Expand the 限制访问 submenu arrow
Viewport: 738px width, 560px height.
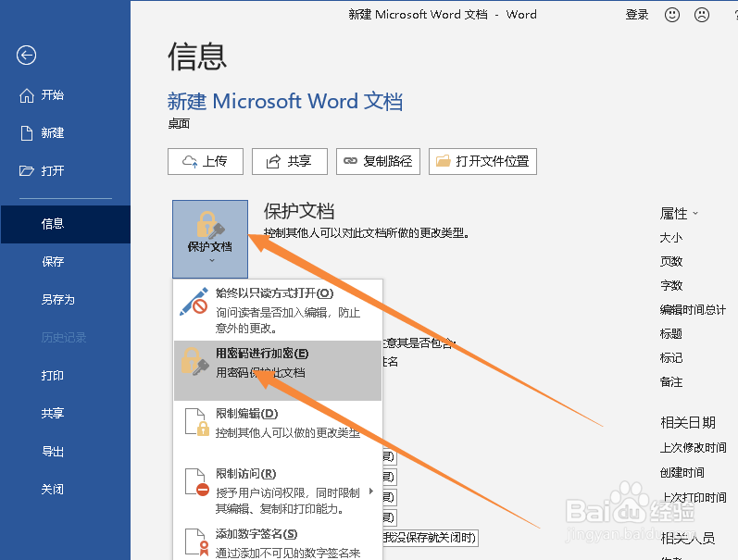[371, 492]
